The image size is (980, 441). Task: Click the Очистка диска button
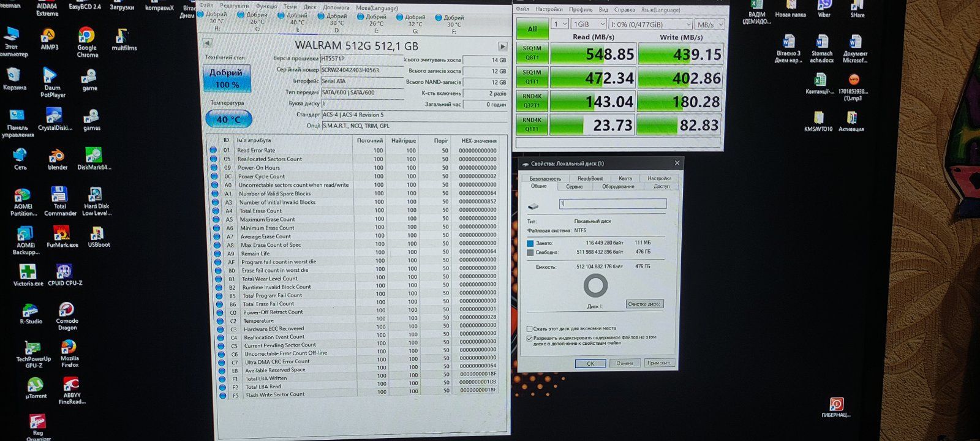click(x=645, y=304)
